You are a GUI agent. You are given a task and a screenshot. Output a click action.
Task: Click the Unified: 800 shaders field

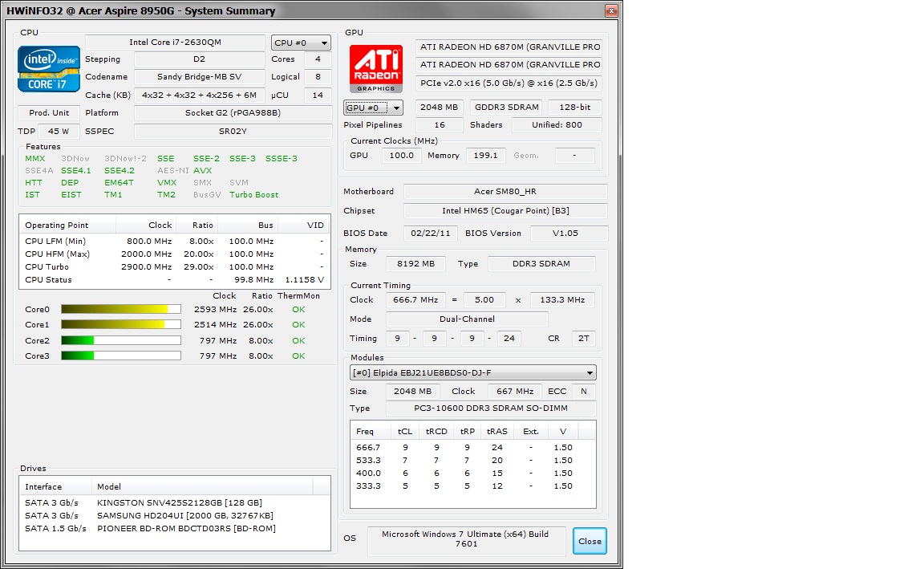click(x=557, y=125)
